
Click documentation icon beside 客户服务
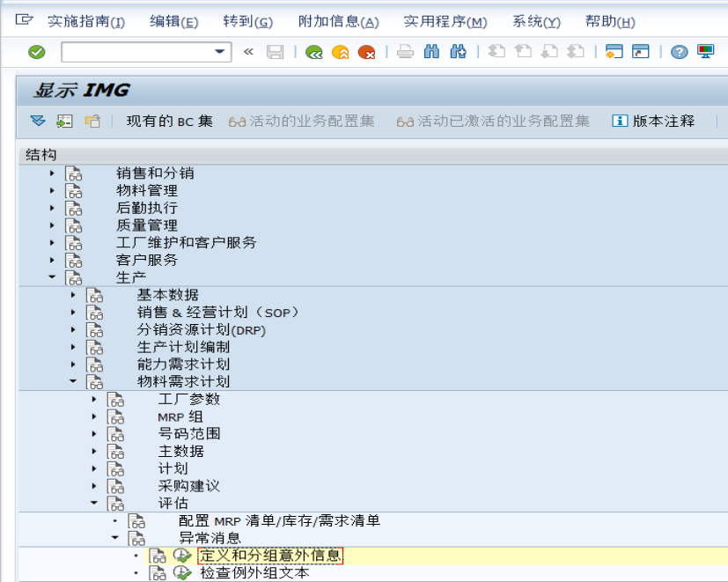73,261
